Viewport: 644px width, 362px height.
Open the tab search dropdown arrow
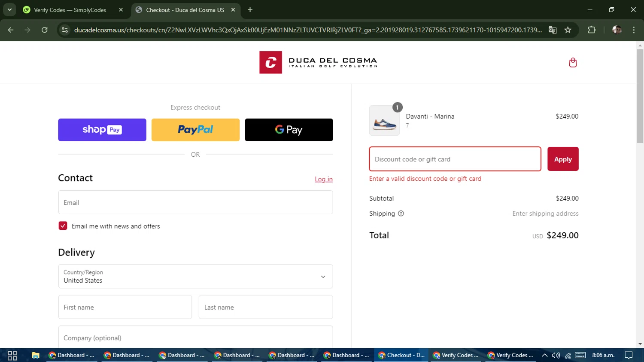(x=9, y=10)
